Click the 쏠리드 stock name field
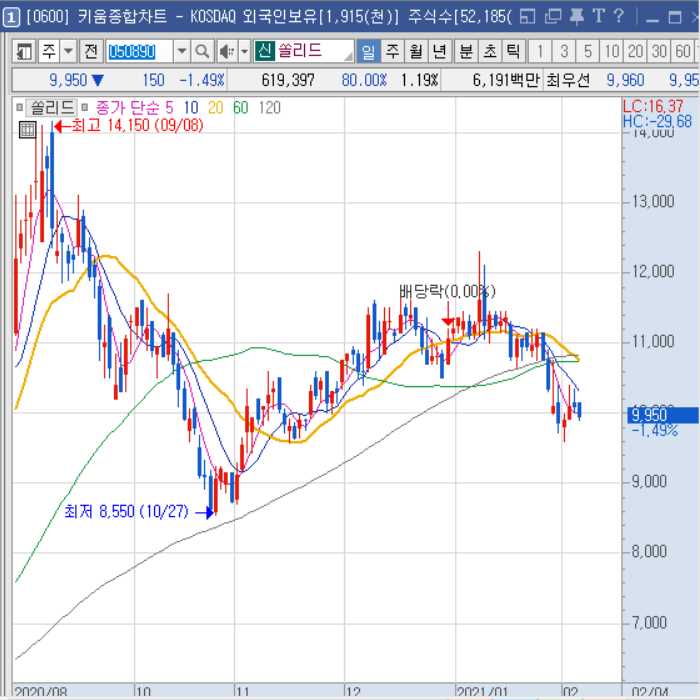 [x=304, y=51]
